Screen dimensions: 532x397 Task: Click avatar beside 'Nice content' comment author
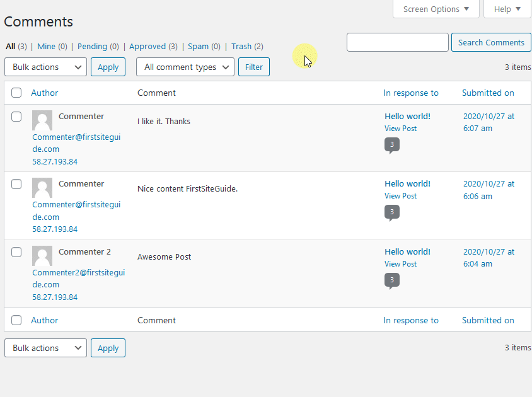(x=42, y=188)
